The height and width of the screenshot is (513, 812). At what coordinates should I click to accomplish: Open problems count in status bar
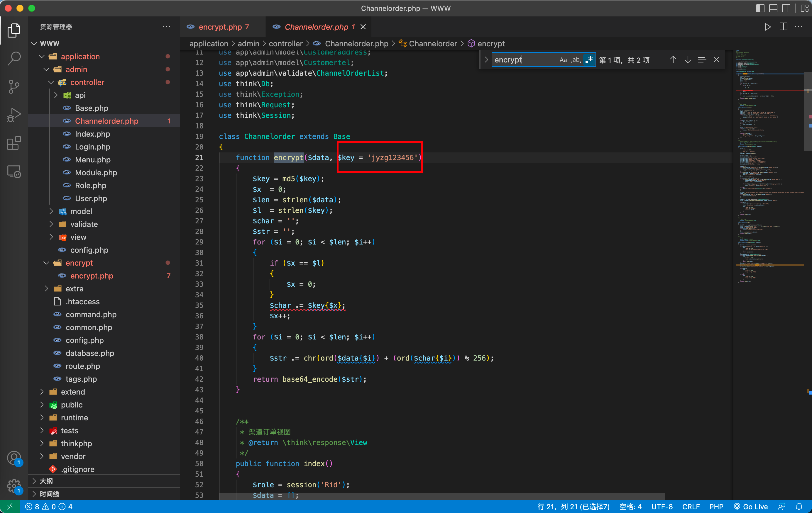coord(49,507)
